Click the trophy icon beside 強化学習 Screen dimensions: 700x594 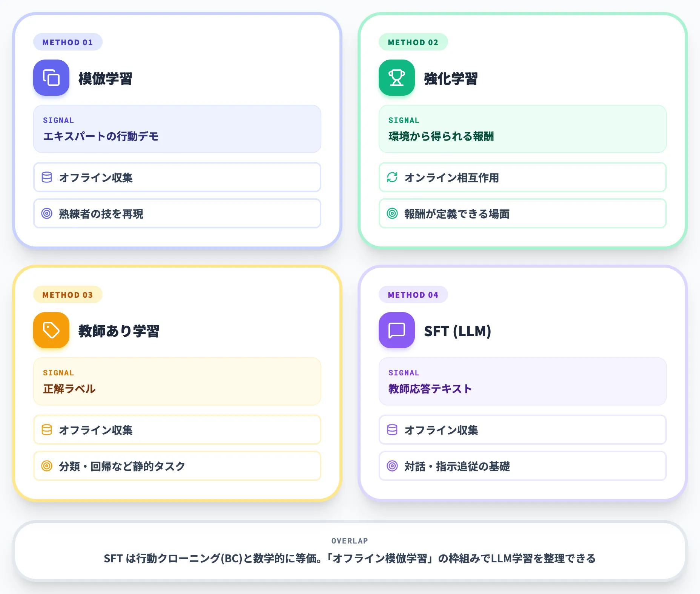click(x=397, y=78)
